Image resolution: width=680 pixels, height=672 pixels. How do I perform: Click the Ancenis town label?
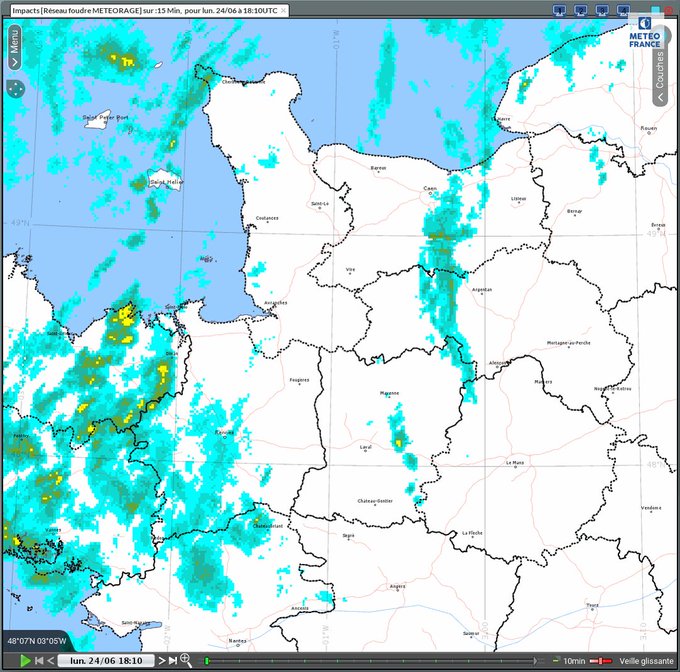(300, 608)
